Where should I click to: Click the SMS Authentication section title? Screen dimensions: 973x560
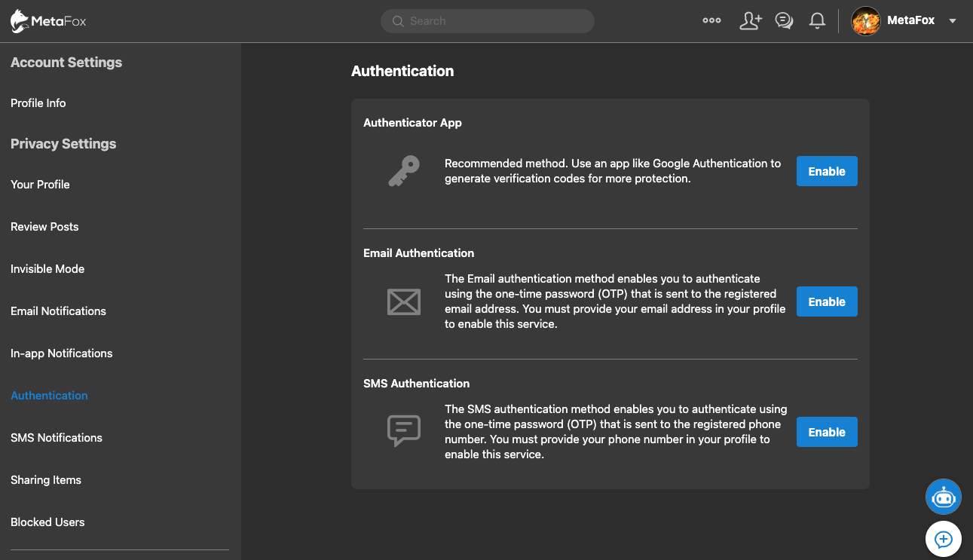coord(416,384)
